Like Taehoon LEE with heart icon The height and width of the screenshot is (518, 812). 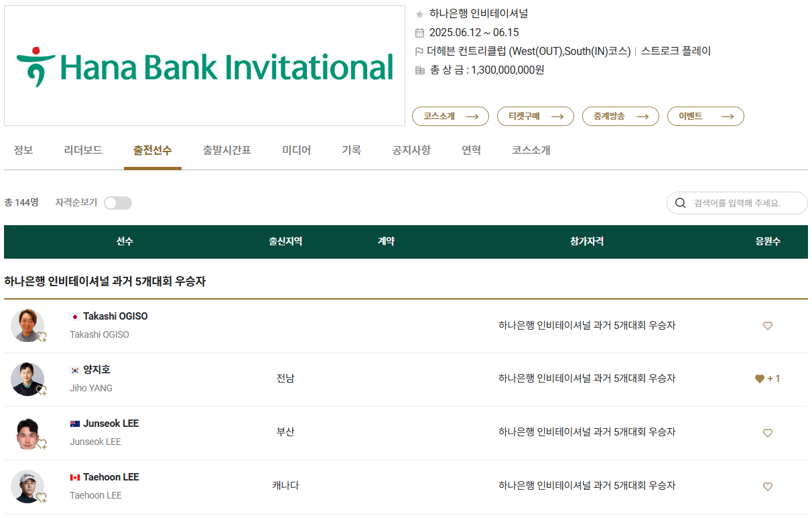[x=768, y=487]
